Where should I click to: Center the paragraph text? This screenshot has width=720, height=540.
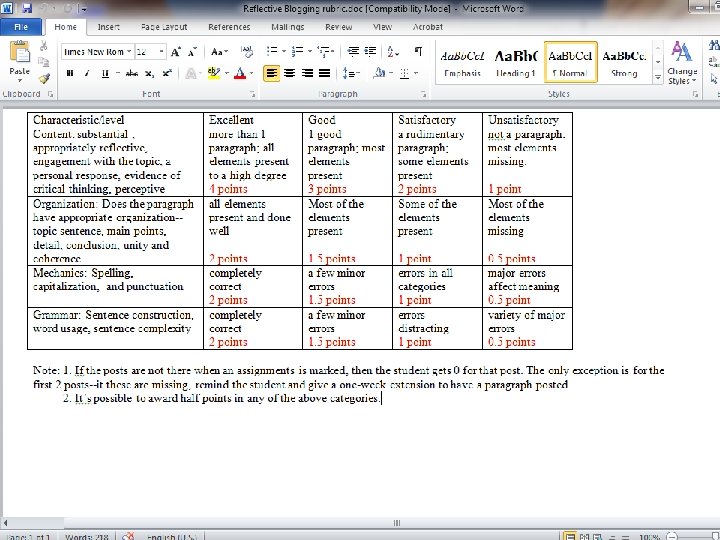click(x=289, y=73)
